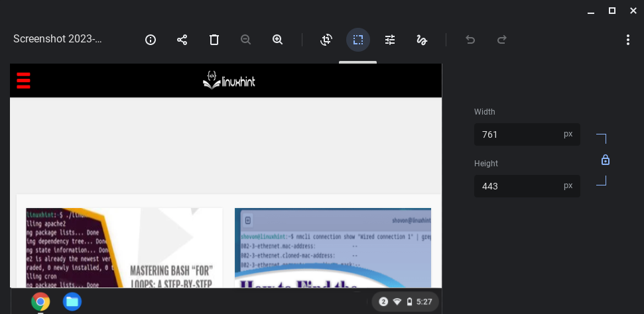Redo the last edit

[502, 40]
